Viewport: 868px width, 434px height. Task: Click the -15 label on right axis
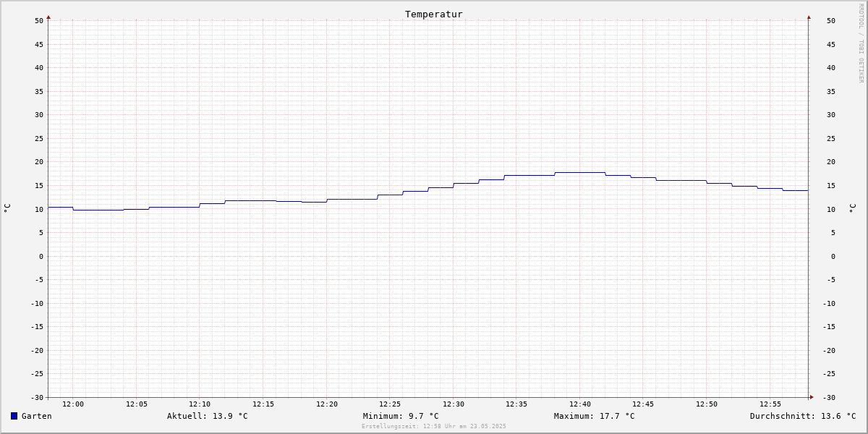tap(829, 326)
